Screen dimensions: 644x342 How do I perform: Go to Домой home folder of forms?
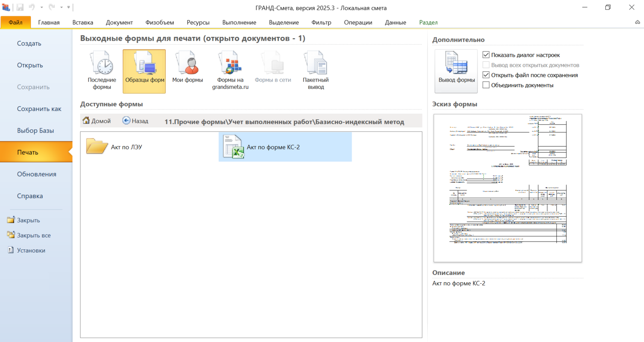[x=97, y=121]
